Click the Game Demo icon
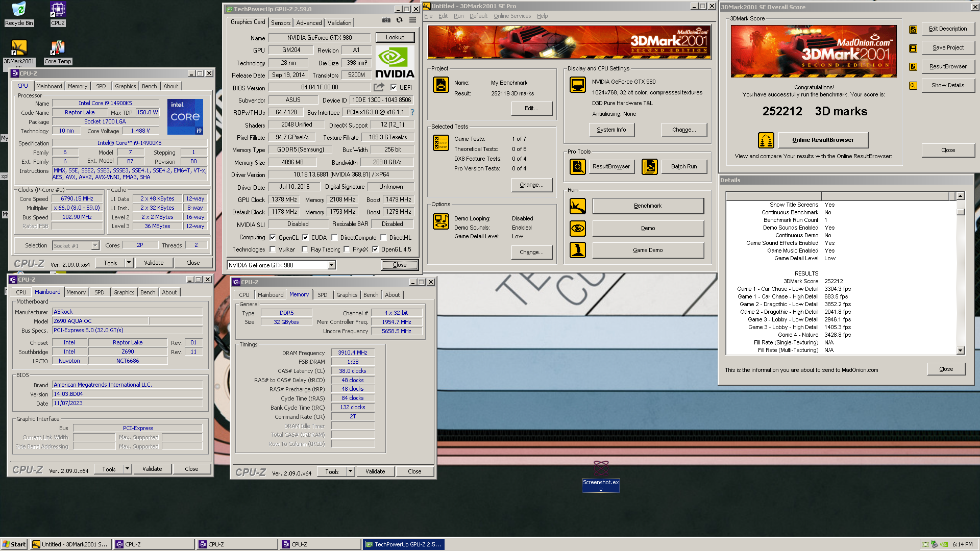This screenshot has width=980, height=551. [x=577, y=250]
